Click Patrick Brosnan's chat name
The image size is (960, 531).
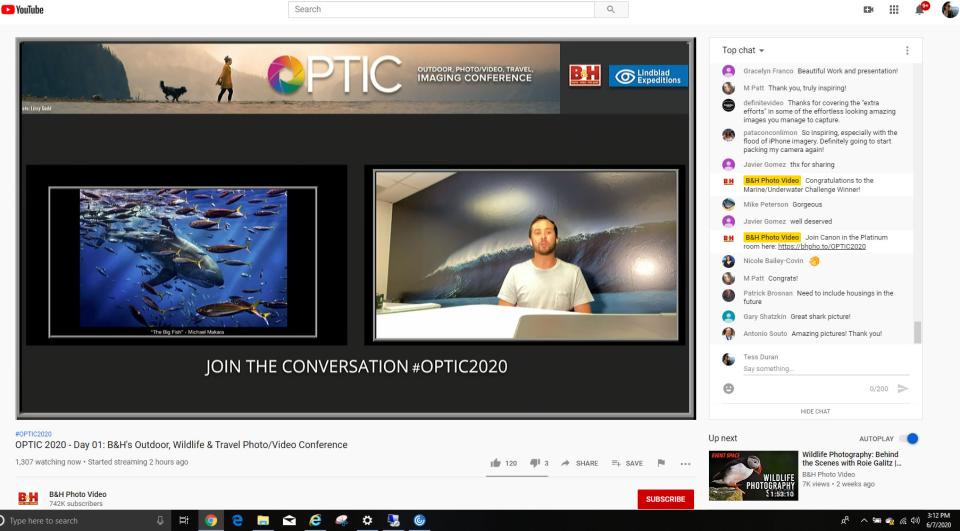pos(768,293)
